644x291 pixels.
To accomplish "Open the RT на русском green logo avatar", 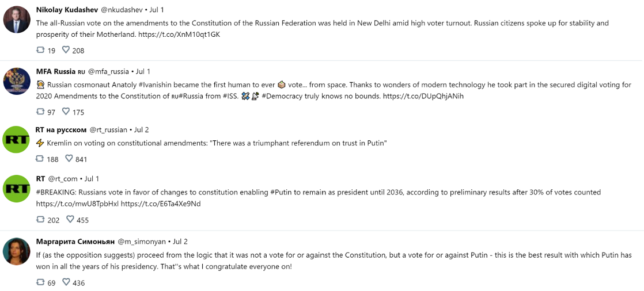I will pos(17,140).
